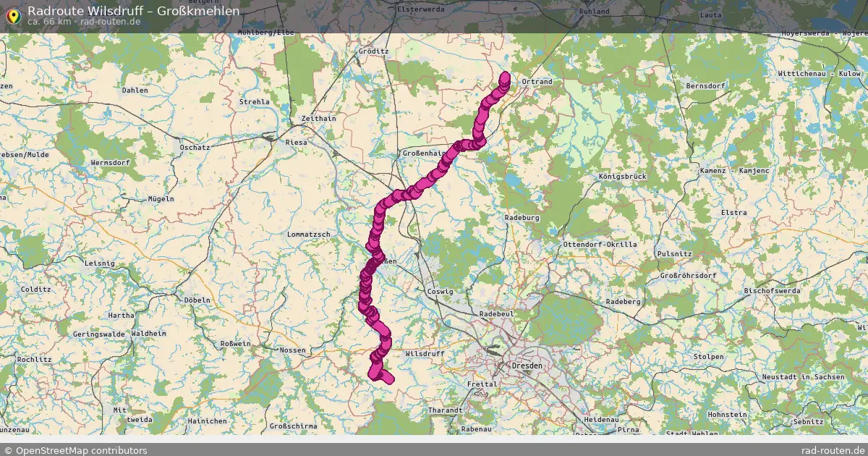Viewport: 868px width, 456px height.
Task: Click the Neustadt in Sachsen label
Action: pyautogui.click(x=802, y=377)
